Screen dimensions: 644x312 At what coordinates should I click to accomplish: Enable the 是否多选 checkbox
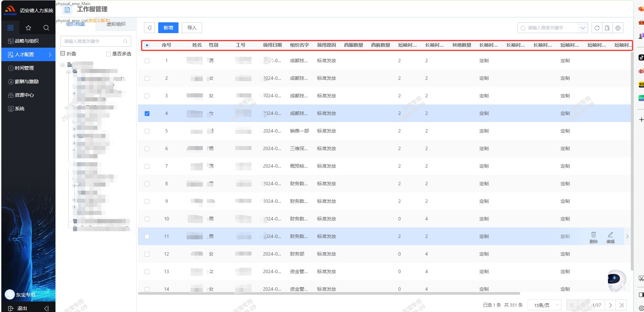109,54
